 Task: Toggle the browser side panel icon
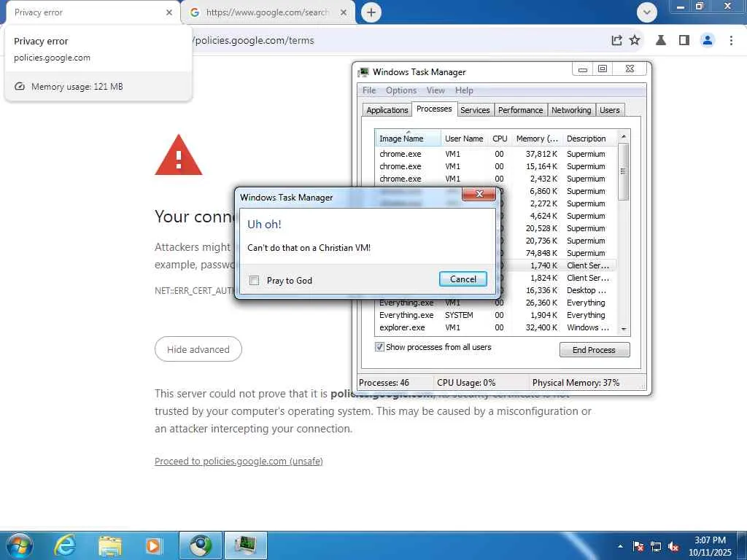tap(684, 41)
